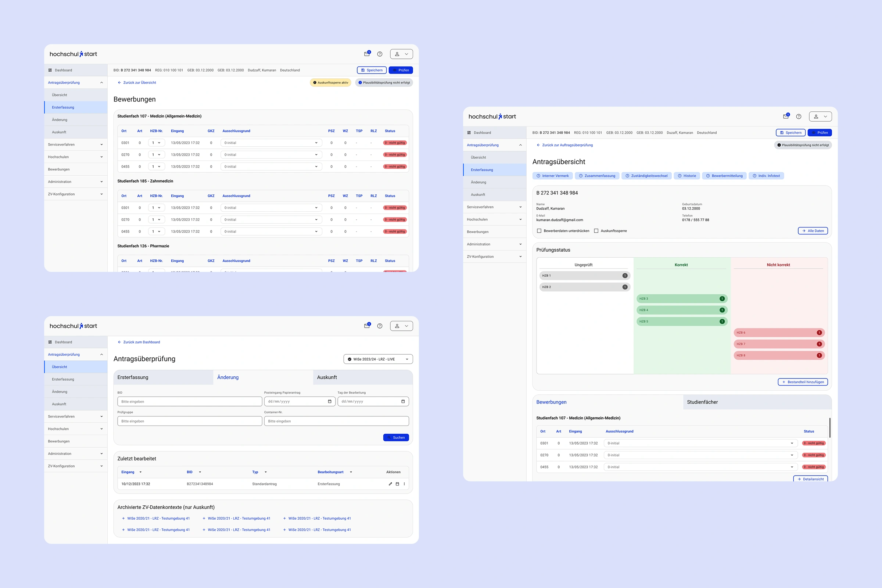Switch to the Ersterfassung tab in Antragsüberprüfung
Image resolution: width=882 pixels, height=588 pixels.
click(x=164, y=377)
